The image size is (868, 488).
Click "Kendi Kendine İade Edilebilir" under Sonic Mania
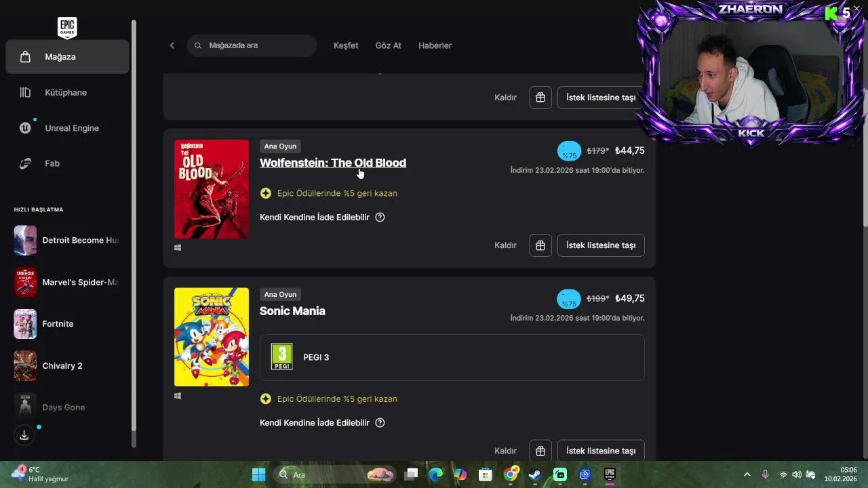315,423
